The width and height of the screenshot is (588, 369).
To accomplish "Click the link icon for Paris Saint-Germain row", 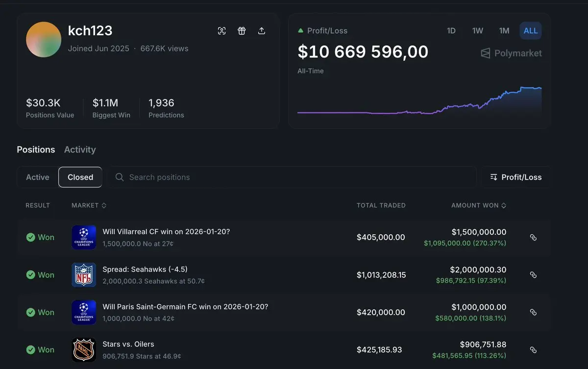I will (x=534, y=312).
